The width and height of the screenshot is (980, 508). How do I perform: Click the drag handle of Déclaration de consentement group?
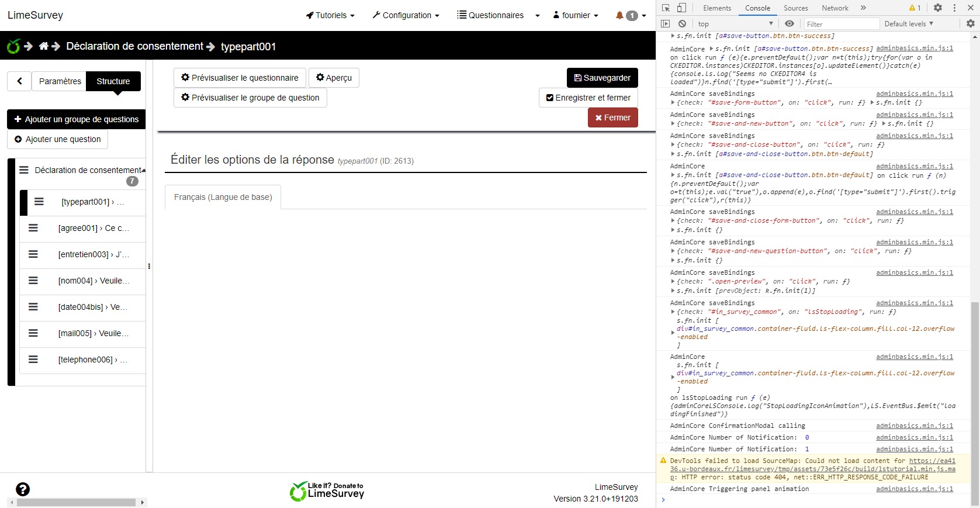[24, 170]
